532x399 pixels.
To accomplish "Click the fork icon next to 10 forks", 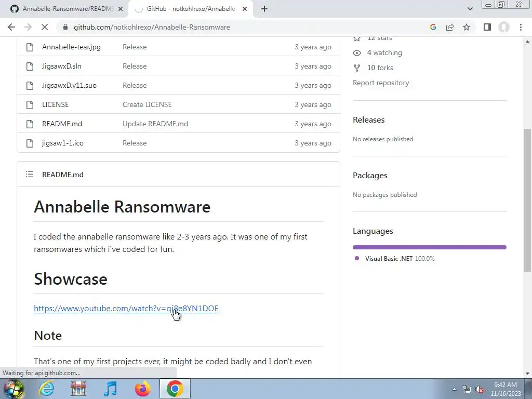I will coord(357,68).
